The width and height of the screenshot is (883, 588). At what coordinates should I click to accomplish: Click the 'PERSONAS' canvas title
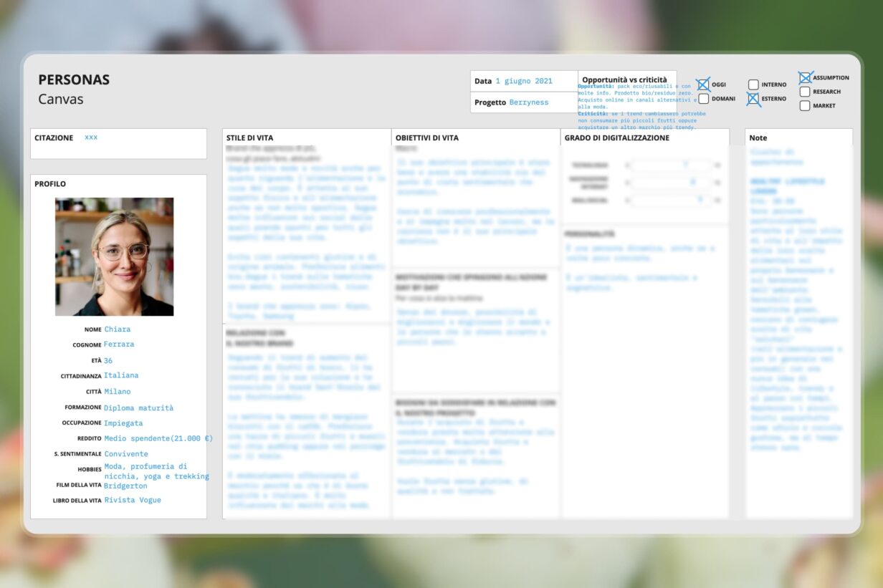click(x=74, y=80)
